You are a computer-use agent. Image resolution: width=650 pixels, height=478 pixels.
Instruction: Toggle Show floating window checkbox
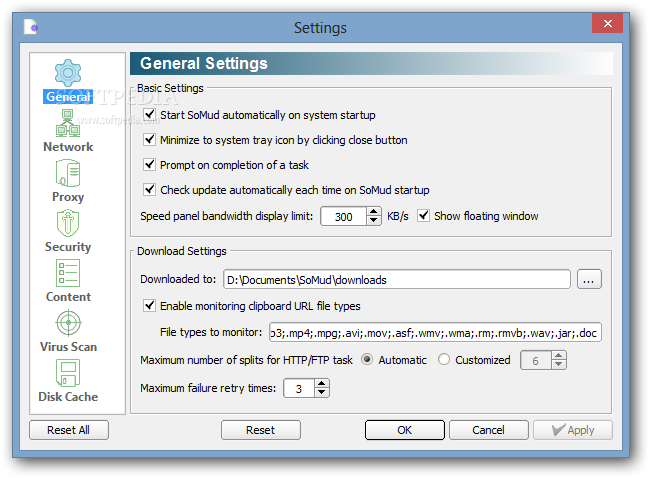coord(423,216)
